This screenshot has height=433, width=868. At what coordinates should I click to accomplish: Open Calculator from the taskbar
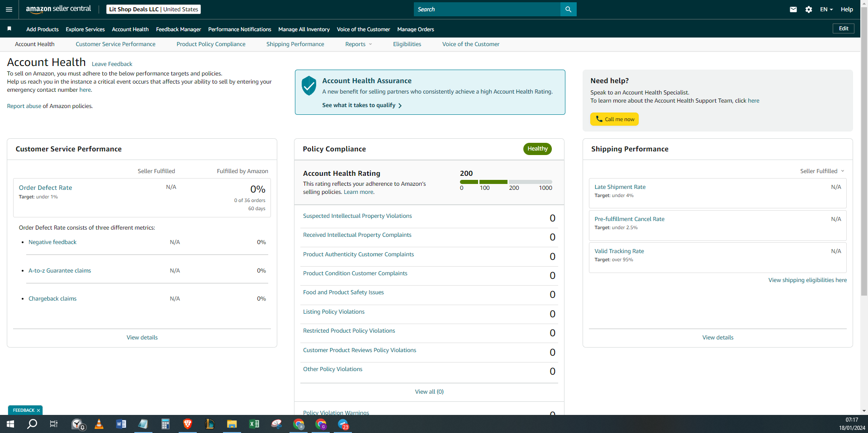click(166, 424)
